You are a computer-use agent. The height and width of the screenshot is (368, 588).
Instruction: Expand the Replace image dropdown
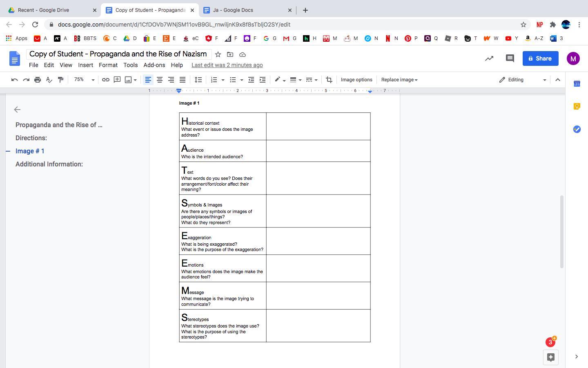399,80
